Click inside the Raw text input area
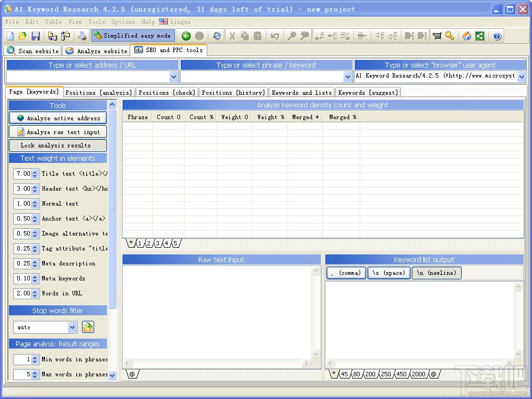The width and height of the screenshot is (532, 399). pos(217,312)
